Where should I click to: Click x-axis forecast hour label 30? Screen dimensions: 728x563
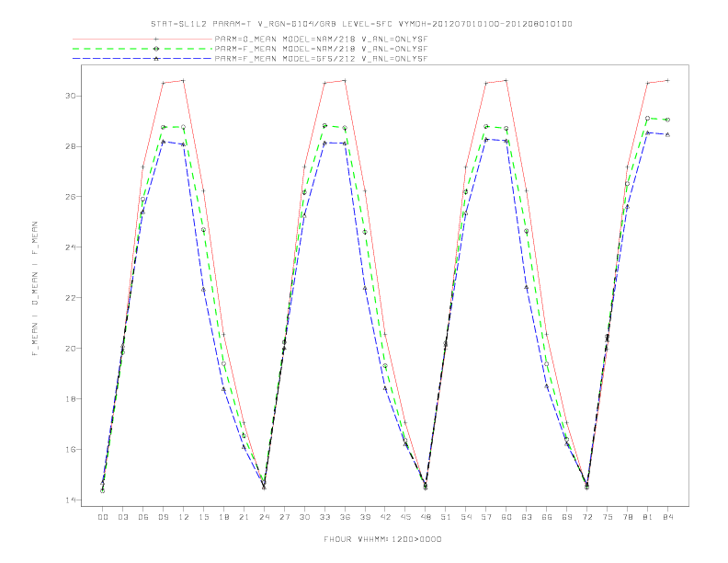304,517
